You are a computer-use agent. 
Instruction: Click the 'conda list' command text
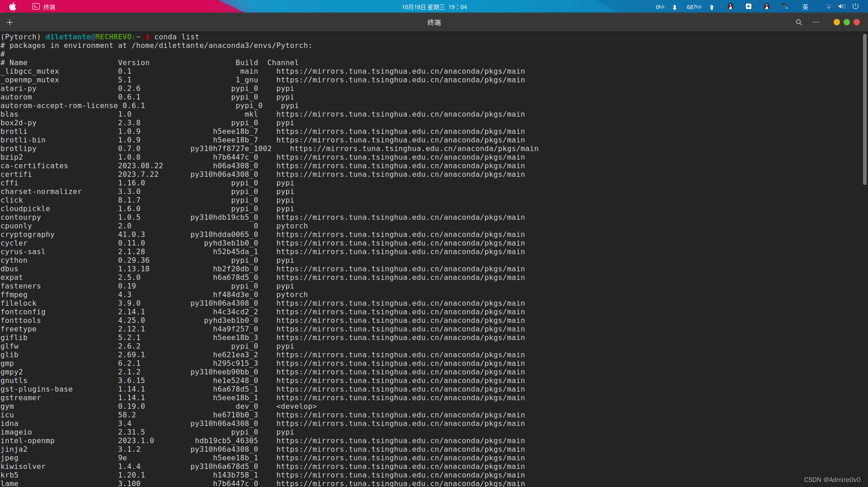(176, 37)
